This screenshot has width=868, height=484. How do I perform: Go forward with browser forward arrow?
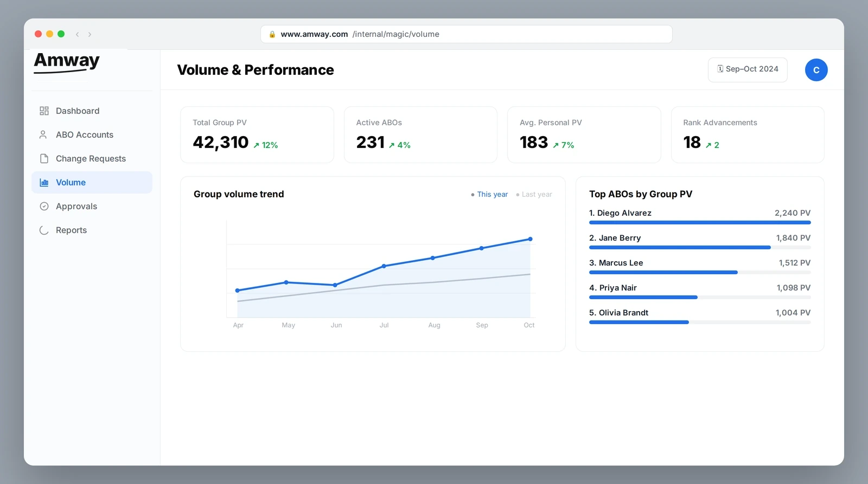tap(90, 34)
